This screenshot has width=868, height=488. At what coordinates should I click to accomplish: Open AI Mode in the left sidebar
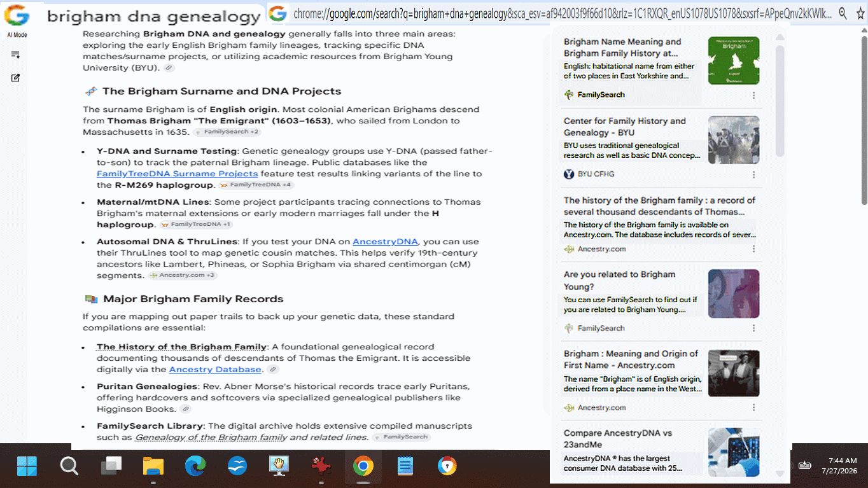pos(16,35)
